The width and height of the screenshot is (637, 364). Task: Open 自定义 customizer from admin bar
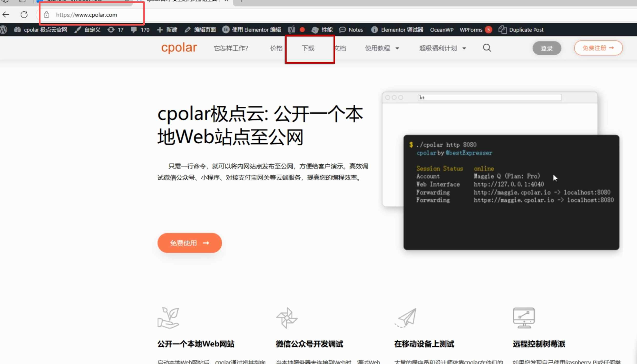coord(88,30)
